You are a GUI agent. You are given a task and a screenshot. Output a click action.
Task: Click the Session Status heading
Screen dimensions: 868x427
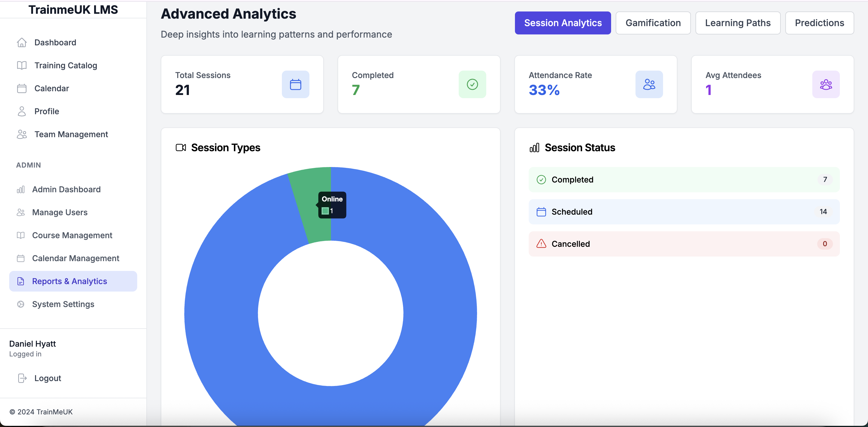tap(580, 147)
